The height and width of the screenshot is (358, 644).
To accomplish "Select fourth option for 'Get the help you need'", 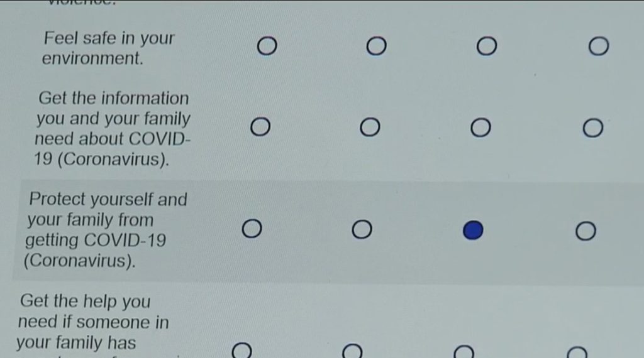I will 577,353.
